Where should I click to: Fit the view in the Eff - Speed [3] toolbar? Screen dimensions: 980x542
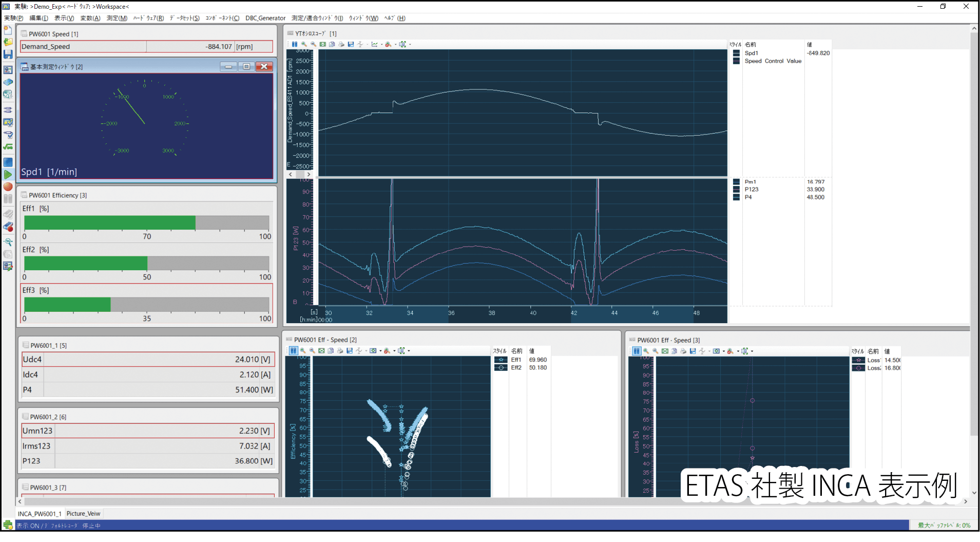pos(665,351)
